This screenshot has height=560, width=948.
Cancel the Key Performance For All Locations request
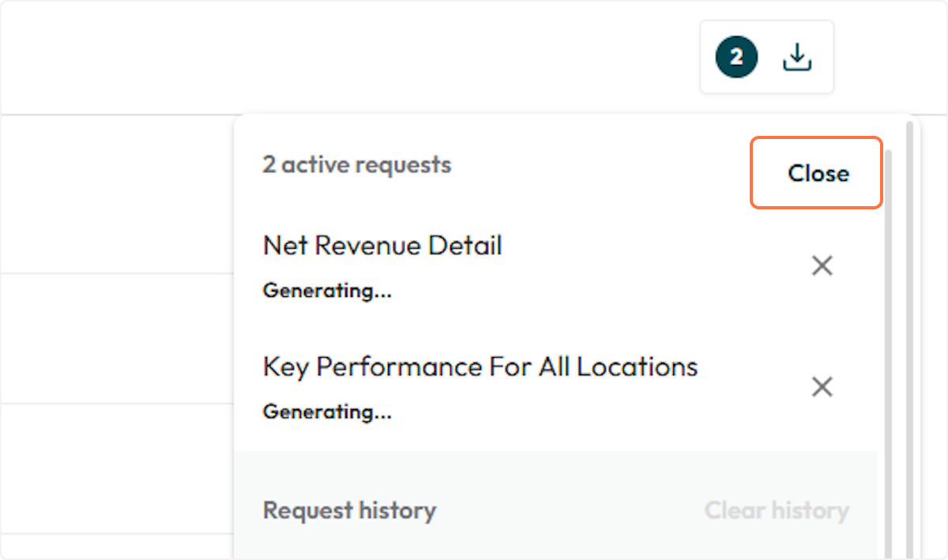[822, 387]
